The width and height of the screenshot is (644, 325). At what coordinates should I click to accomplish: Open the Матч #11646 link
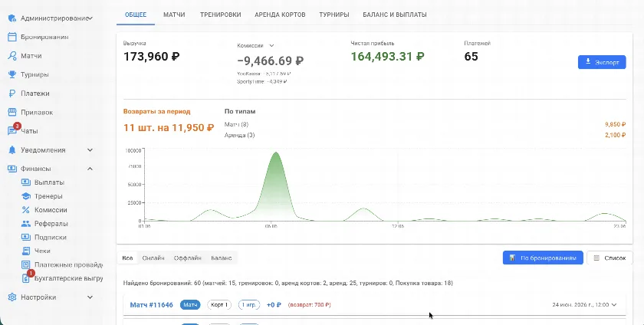click(x=152, y=305)
